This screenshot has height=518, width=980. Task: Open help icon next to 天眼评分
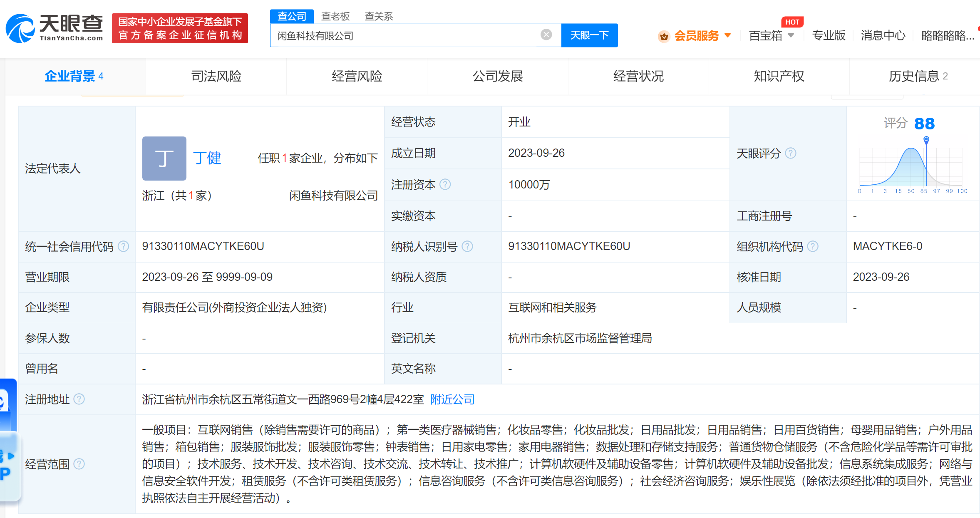[x=790, y=153]
